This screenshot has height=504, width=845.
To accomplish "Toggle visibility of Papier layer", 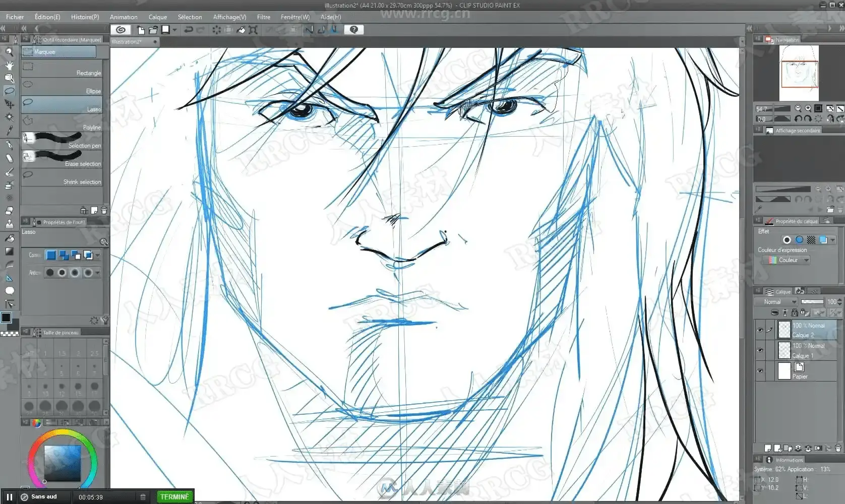I will [x=760, y=371].
